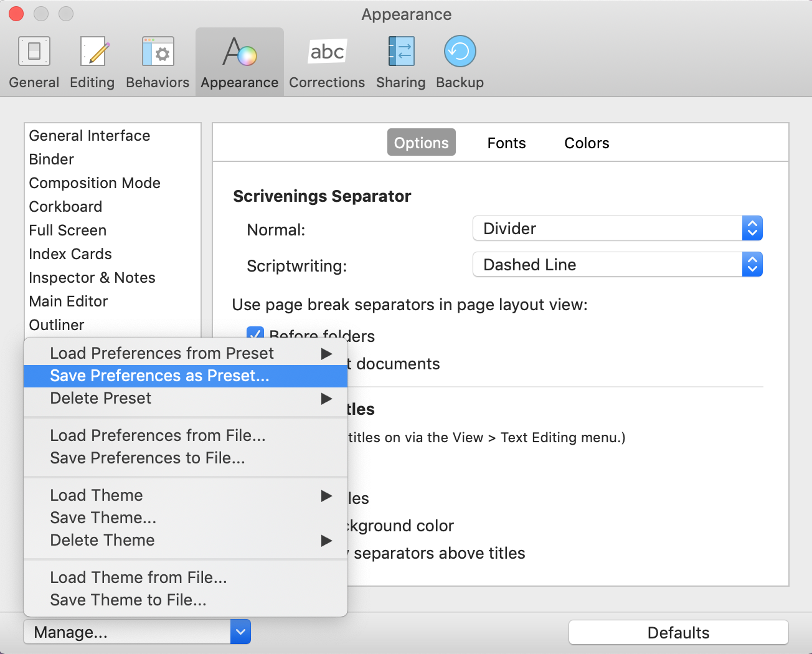Open the Normal separator Divider dropdown
This screenshot has width=812, height=654.
click(618, 229)
